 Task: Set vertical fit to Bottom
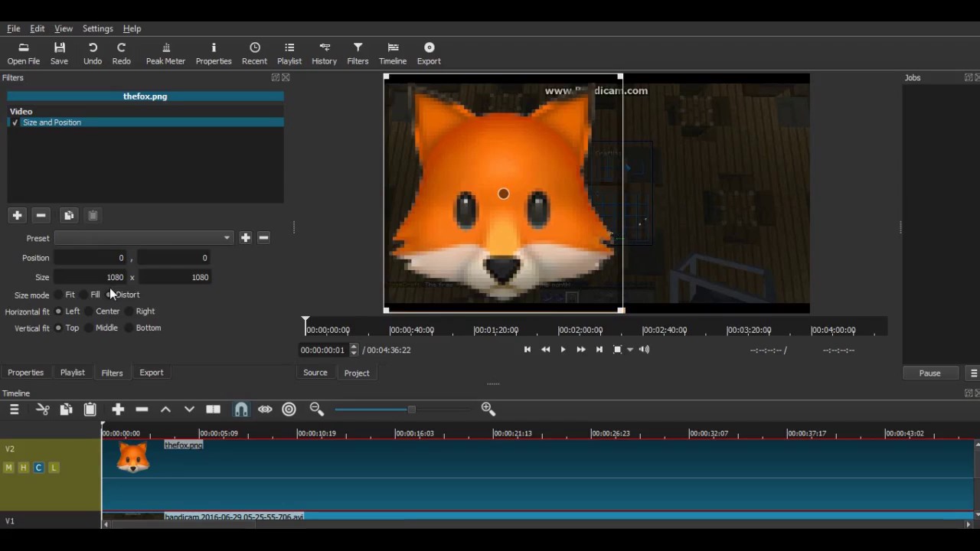(129, 328)
